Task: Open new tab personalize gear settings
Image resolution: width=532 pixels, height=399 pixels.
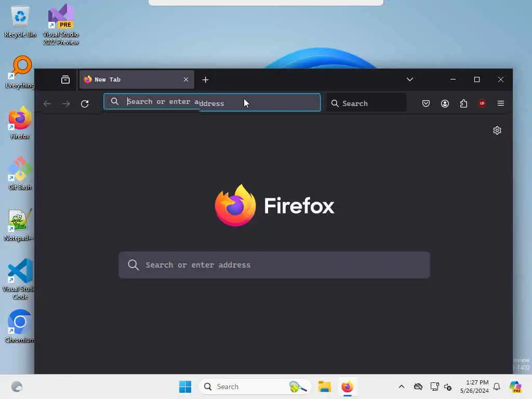Action: [497, 130]
